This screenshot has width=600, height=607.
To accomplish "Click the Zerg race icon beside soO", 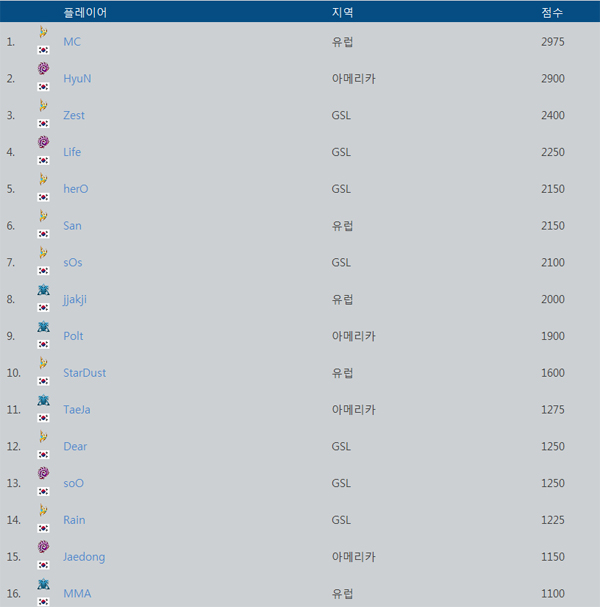I will click(43, 473).
